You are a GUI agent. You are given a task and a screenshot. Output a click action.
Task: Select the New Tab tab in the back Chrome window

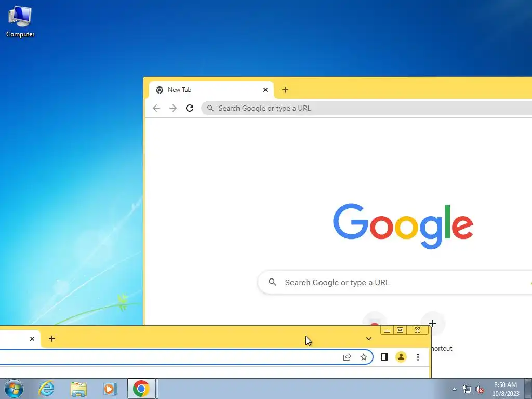pyautogui.click(x=211, y=90)
